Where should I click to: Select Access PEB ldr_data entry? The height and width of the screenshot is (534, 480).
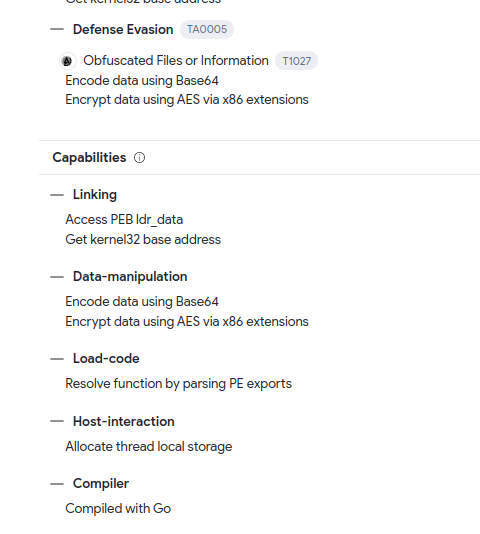point(124,220)
